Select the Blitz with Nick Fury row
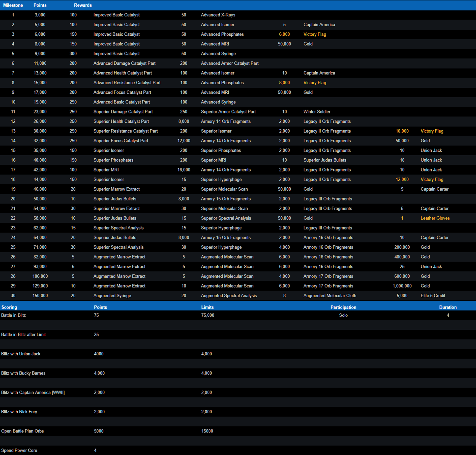This screenshot has height=455, width=476. point(19,412)
